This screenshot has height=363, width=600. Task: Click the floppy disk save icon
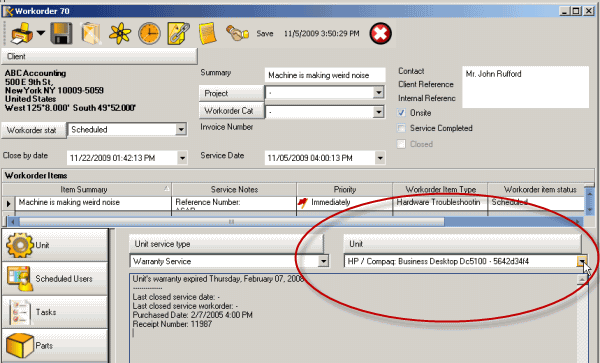pyautogui.click(x=61, y=34)
